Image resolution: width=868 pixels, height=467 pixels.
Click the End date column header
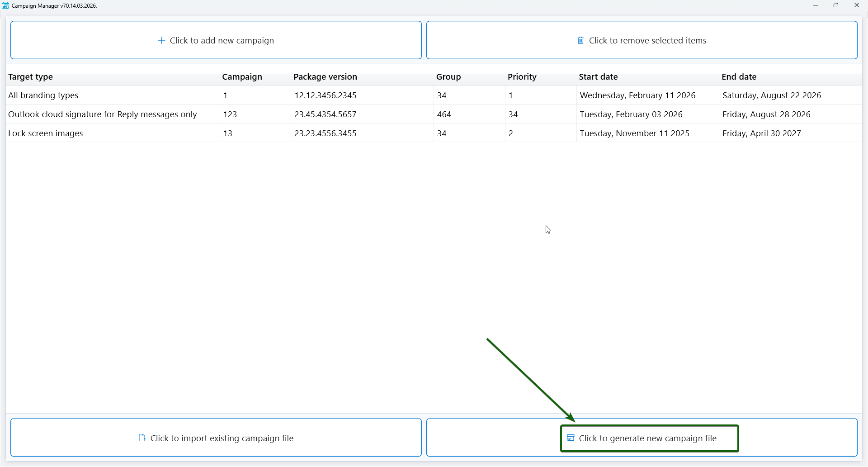739,77
